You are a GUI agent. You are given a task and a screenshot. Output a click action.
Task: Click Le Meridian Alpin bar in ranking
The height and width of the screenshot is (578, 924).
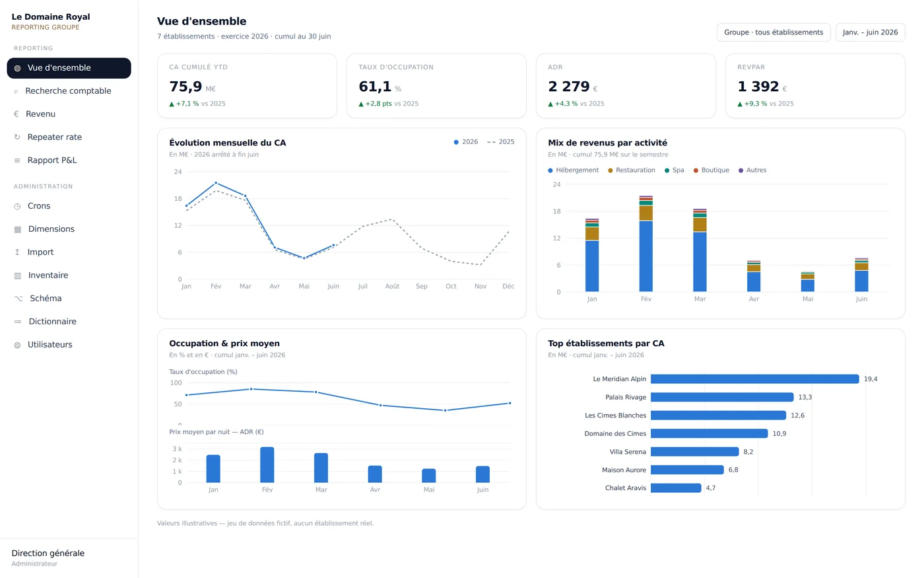[x=754, y=379]
